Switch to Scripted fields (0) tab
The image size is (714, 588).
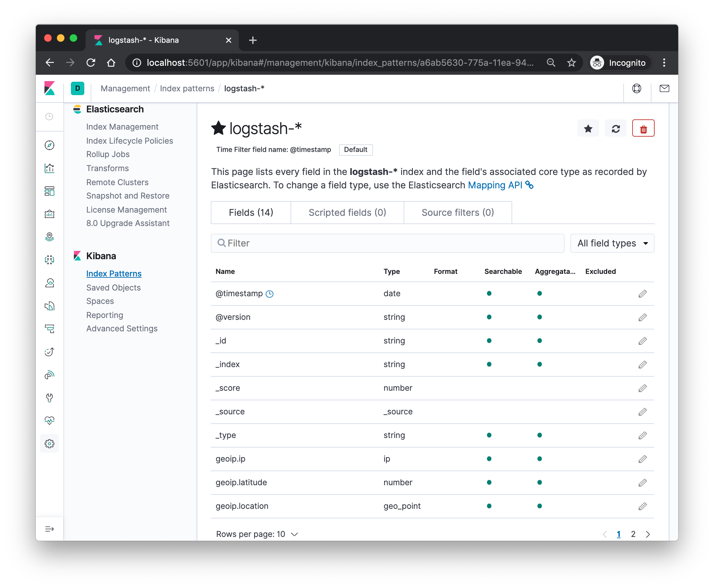347,213
